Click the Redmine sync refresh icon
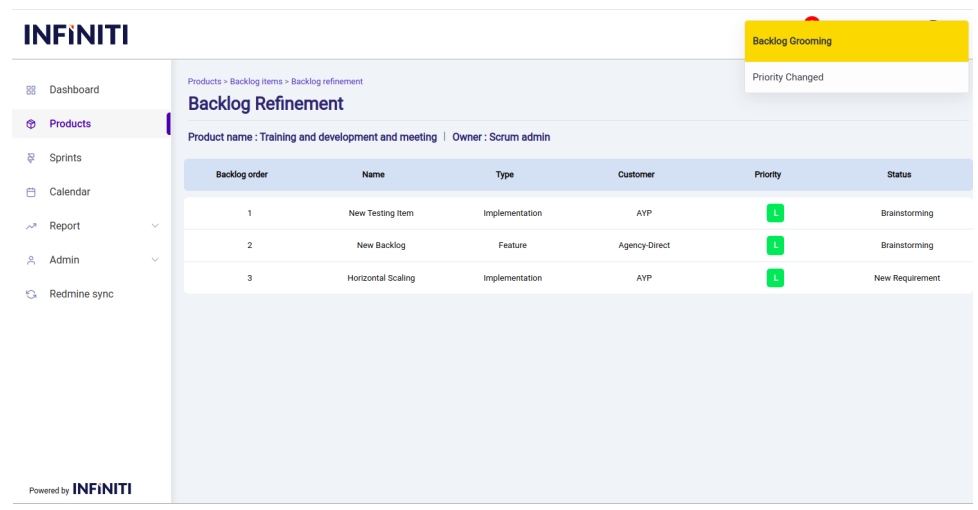Image resolution: width=978 pixels, height=510 pixels. click(x=30, y=295)
